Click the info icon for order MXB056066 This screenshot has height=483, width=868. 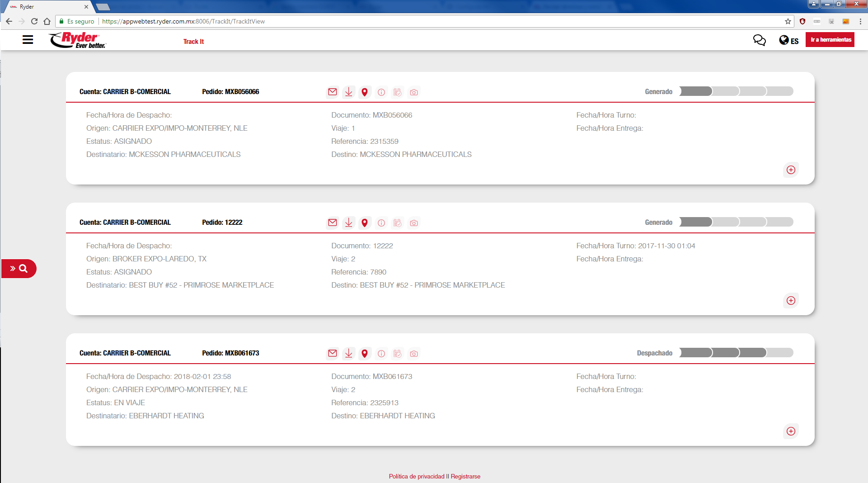381,92
